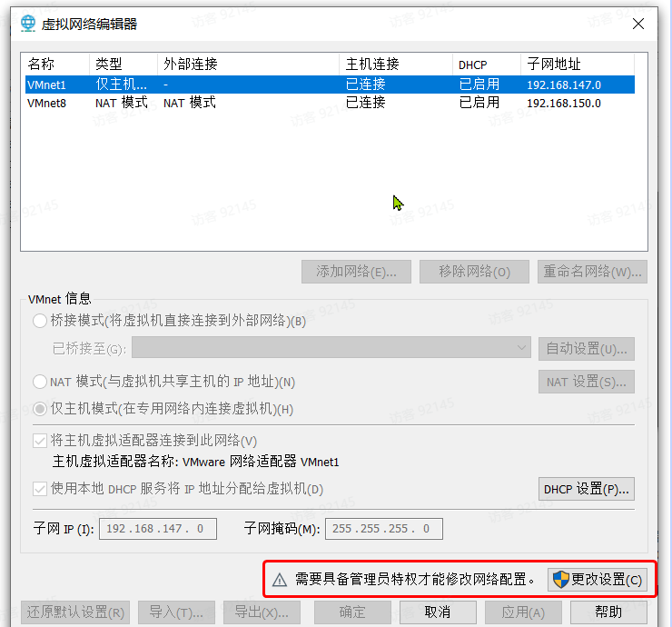Click 仅主机... type cell of VMnet1

click(121, 85)
